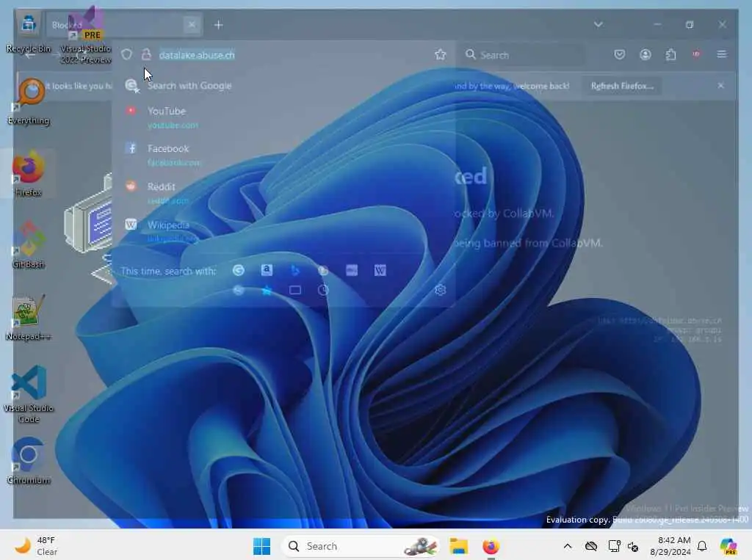
Task: Choose the Facebook suggestion in the URL dropdown
Action: tap(283, 156)
